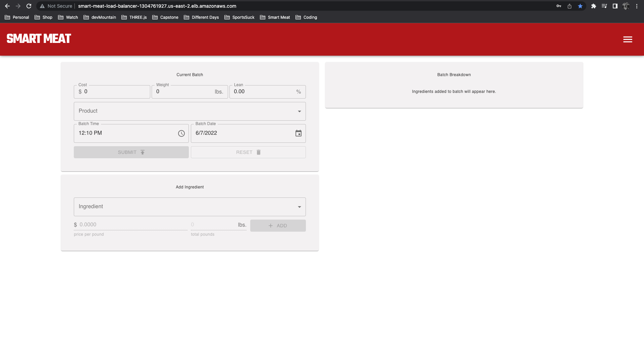Open the Chrome three-dot menu
Viewport: 644px width, 348px height.
637,6
